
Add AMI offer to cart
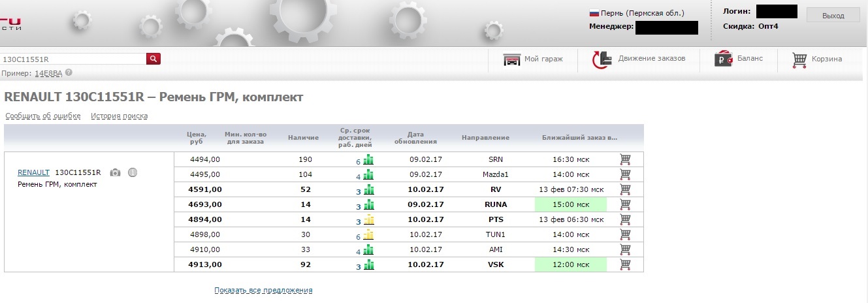pos(625,249)
